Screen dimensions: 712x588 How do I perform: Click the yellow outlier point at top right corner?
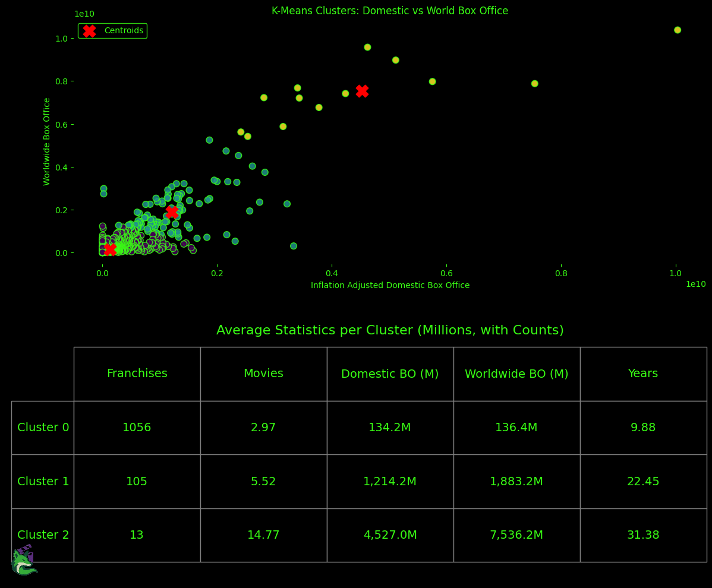678,30
